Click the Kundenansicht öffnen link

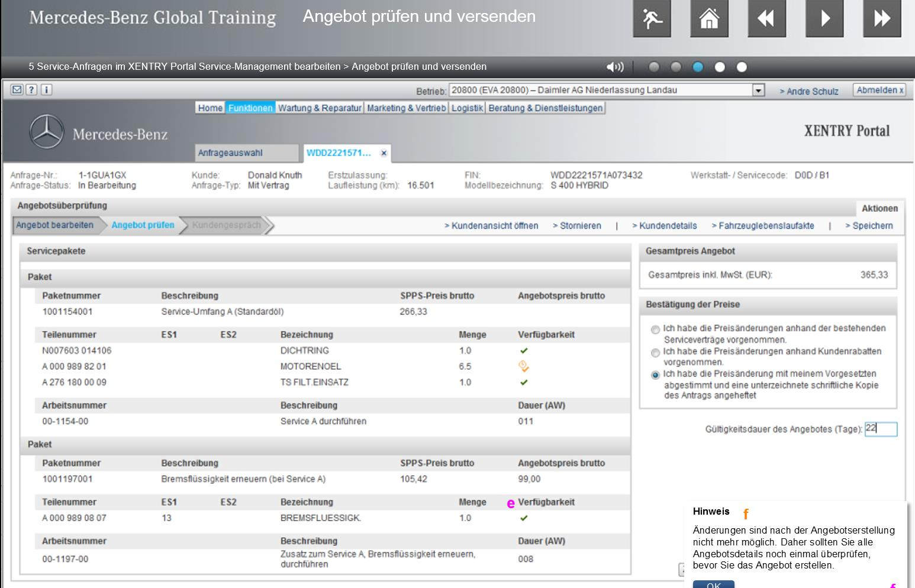[491, 226]
